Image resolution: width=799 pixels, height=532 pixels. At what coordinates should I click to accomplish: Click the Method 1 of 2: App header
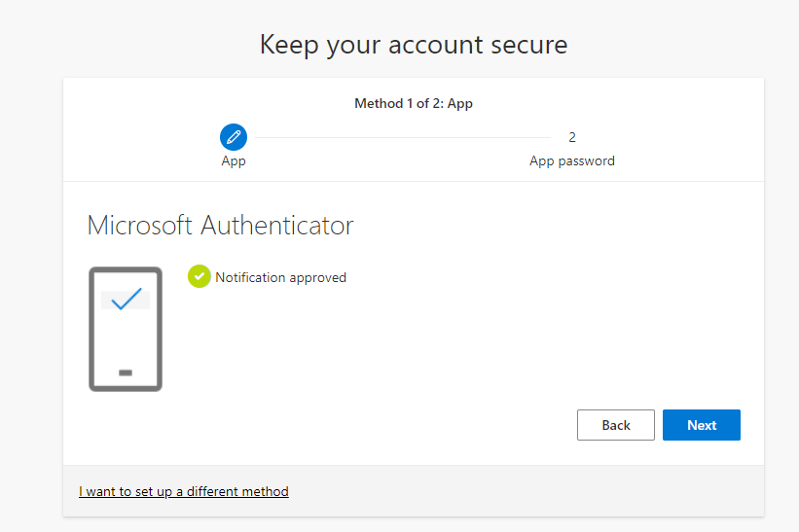(x=414, y=103)
